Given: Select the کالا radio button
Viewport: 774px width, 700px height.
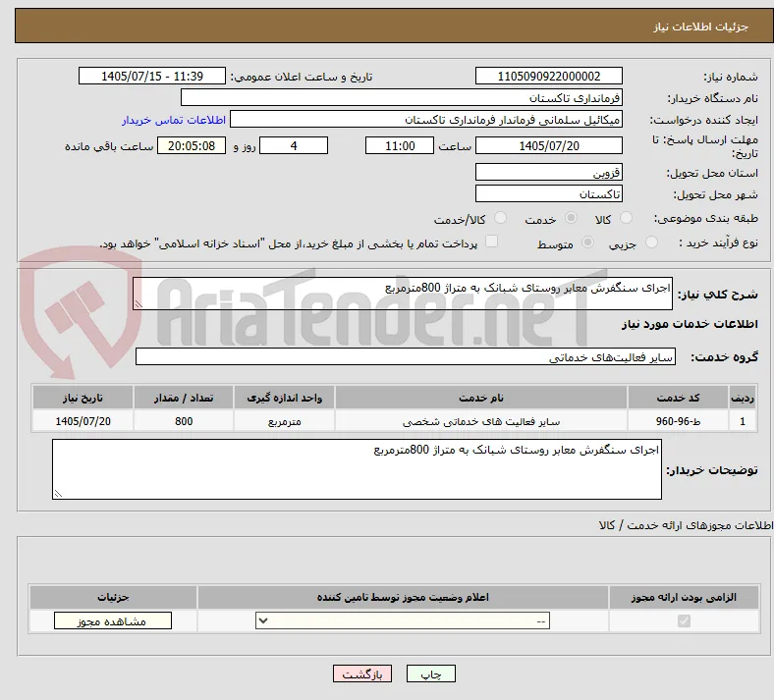Looking at the screenshot, I should [626, 218].
